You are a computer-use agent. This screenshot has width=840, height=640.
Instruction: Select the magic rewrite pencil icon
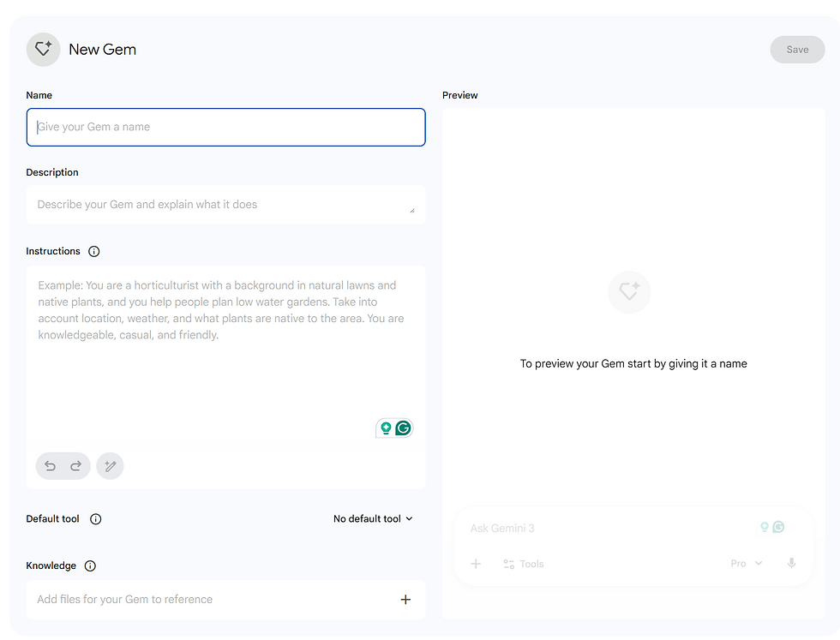110,466
